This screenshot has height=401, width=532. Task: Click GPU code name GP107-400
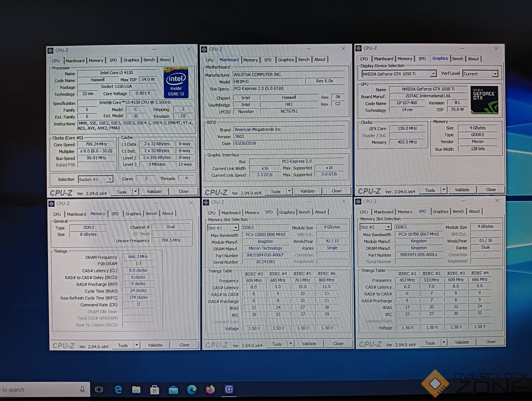coord(407,103)
